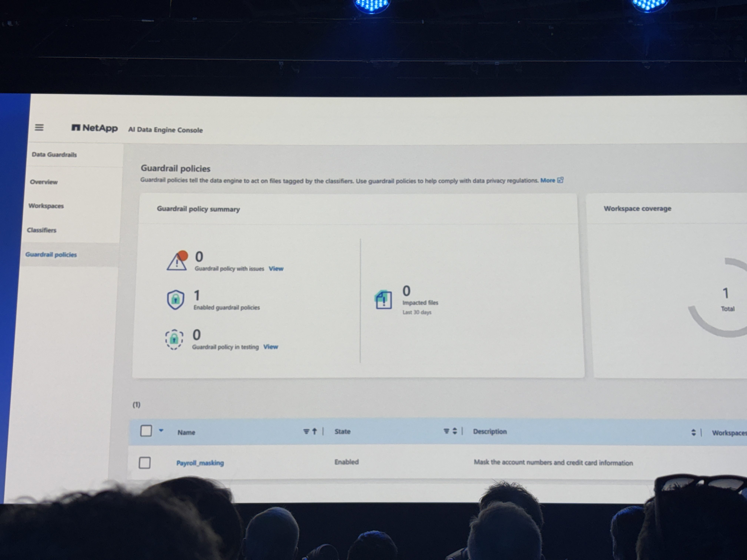The image size is (747, 560).
Task: Open the hamburger navigation menu
Action: pyautogui.click(x=39, y=127)
